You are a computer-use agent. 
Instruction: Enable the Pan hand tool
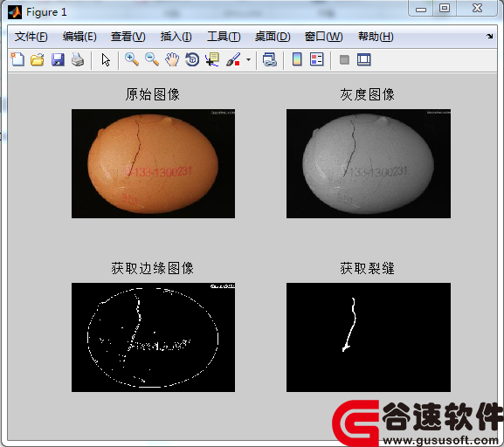[172, 59]
